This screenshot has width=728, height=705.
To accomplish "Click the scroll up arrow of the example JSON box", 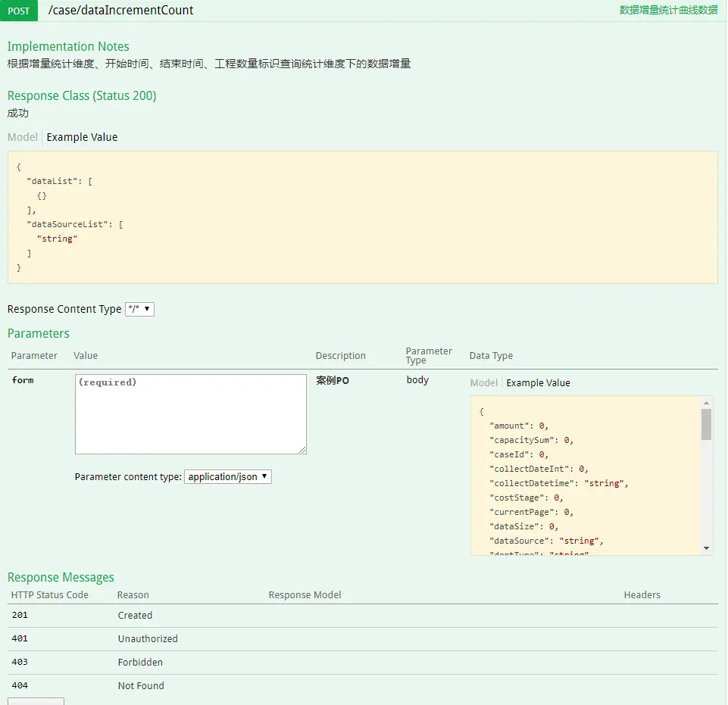I will pos(706,403).
